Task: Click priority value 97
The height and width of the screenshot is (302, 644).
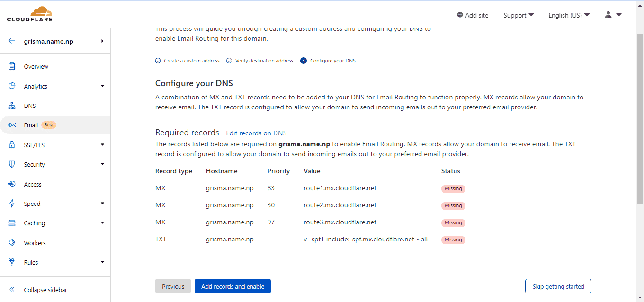Action: pyautogui.click(x=271, y=222)
